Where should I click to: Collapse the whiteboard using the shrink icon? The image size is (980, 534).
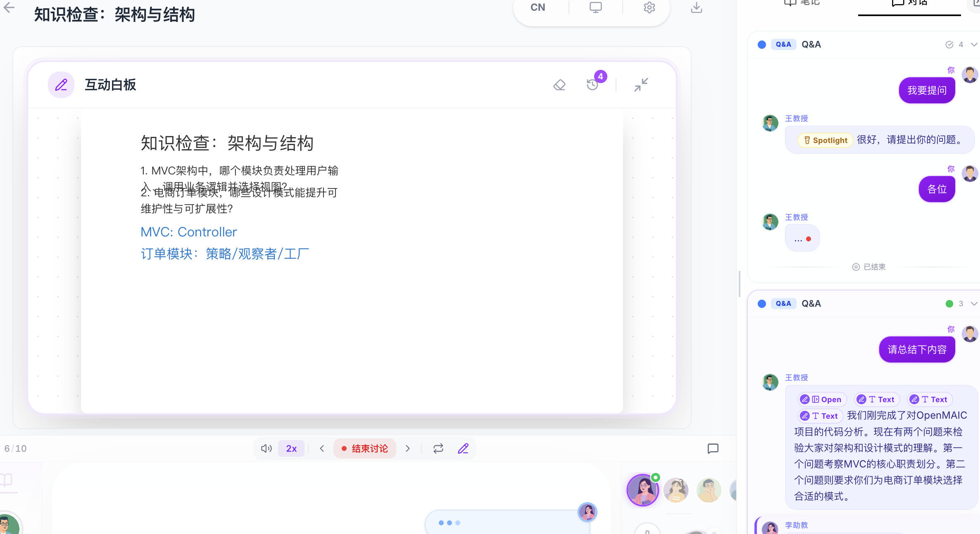click(641, 84)
